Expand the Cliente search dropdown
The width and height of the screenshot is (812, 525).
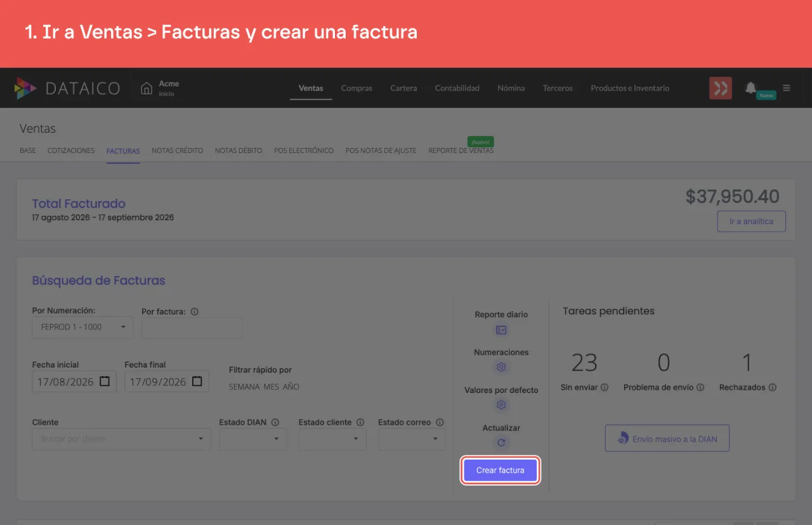tap(122, 439)
